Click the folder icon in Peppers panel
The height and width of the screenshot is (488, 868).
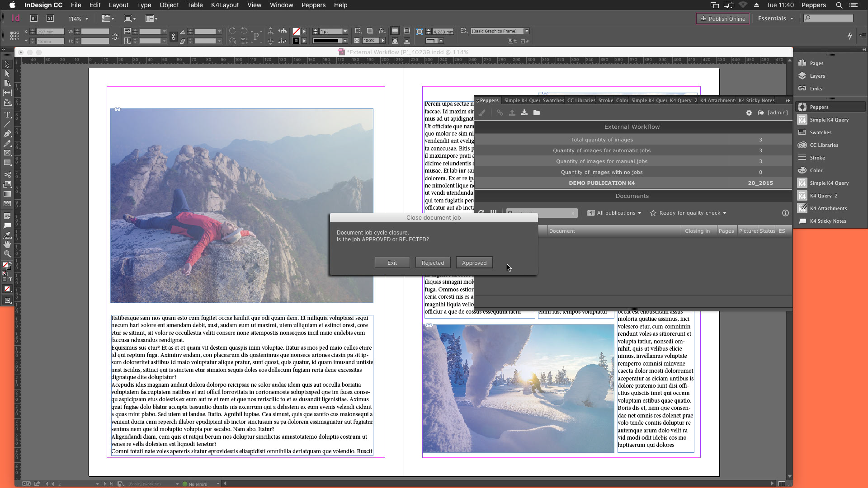click(536, 113)
